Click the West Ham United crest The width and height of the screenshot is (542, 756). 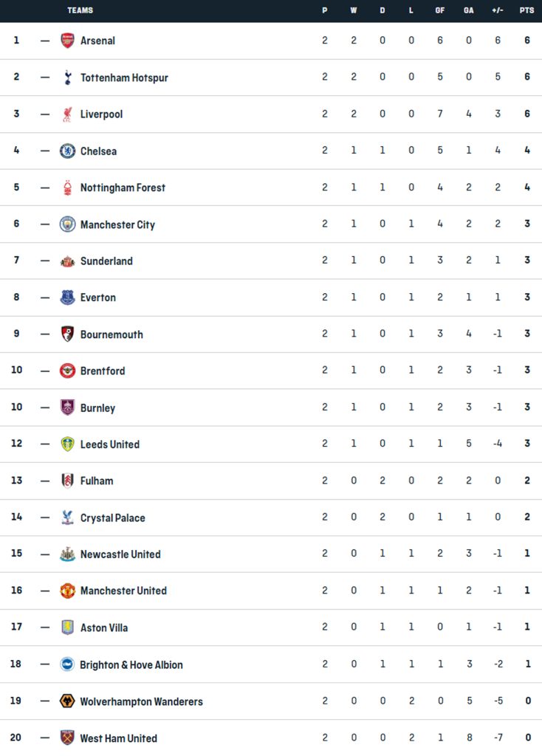tap(67, 738)
